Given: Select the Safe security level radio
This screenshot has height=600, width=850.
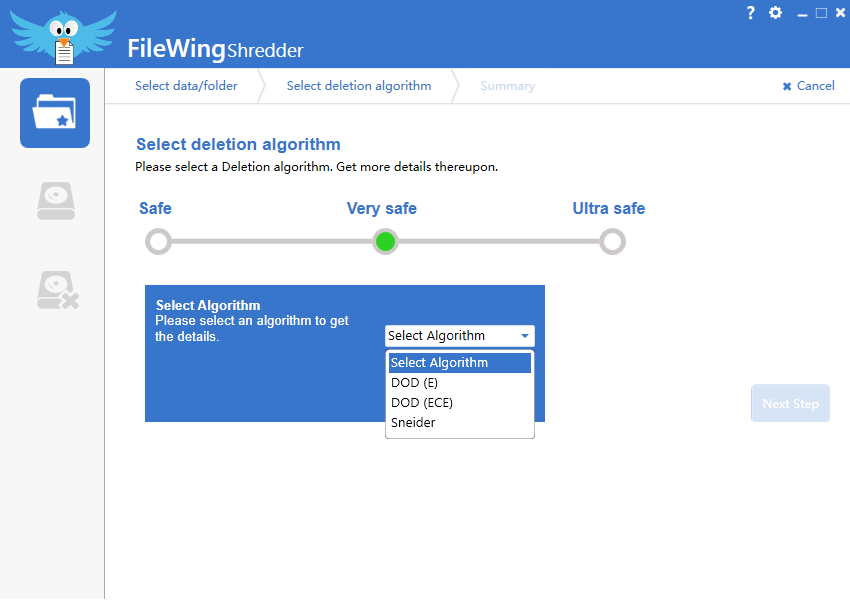Looking at the screenshot, I should (158, 242).
